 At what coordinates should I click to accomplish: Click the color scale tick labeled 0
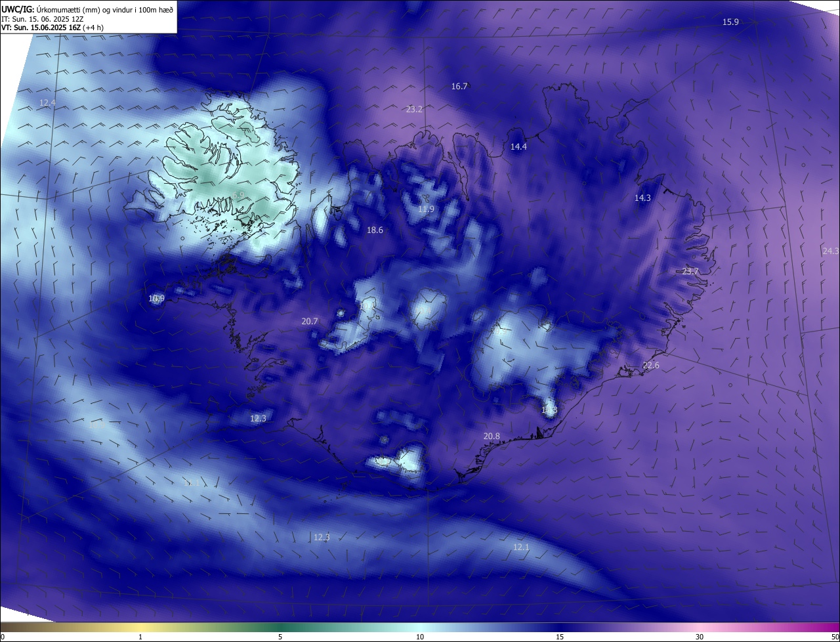pyautogui.click(x=2, y=637)
